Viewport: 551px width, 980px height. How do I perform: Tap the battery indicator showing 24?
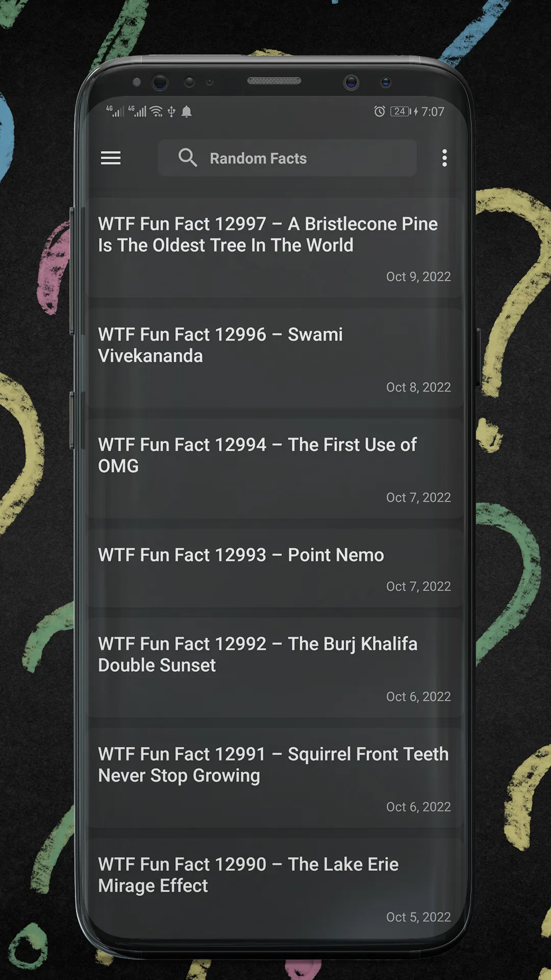tap(401, 111)
